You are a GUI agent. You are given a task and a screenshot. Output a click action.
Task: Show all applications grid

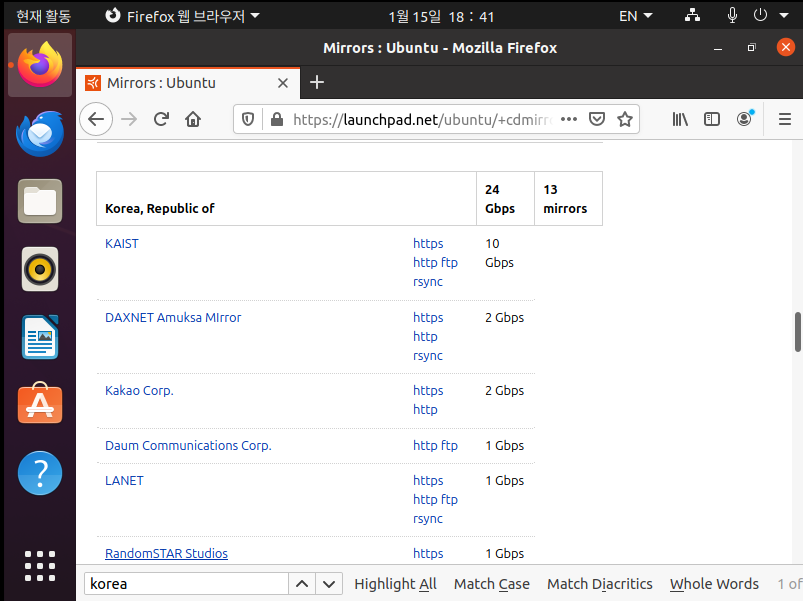pos(40,566)
